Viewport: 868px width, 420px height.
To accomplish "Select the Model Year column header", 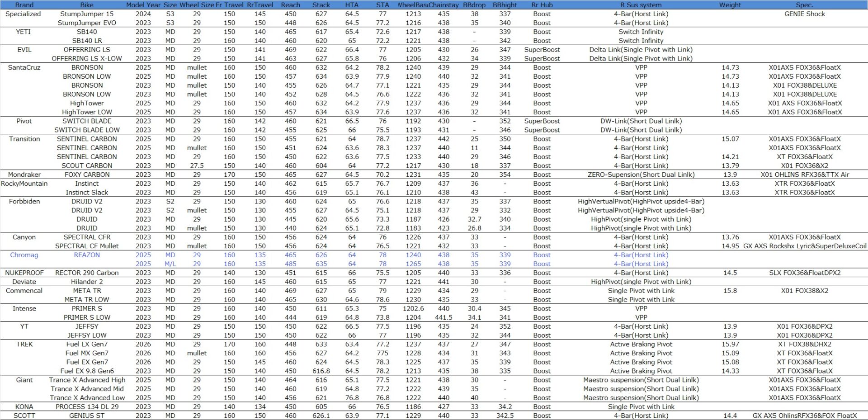I will coord(143,5).
